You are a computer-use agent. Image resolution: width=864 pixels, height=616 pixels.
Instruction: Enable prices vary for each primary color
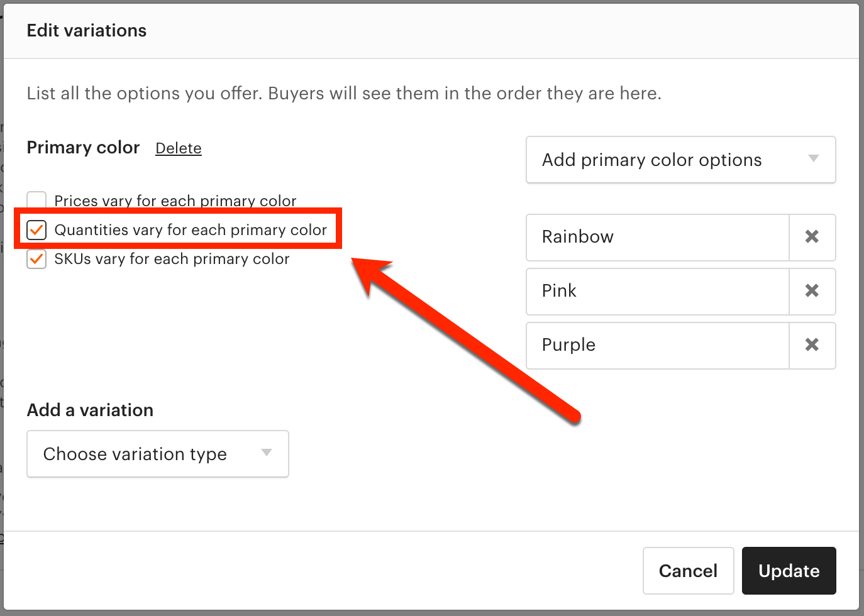point(36,199)
